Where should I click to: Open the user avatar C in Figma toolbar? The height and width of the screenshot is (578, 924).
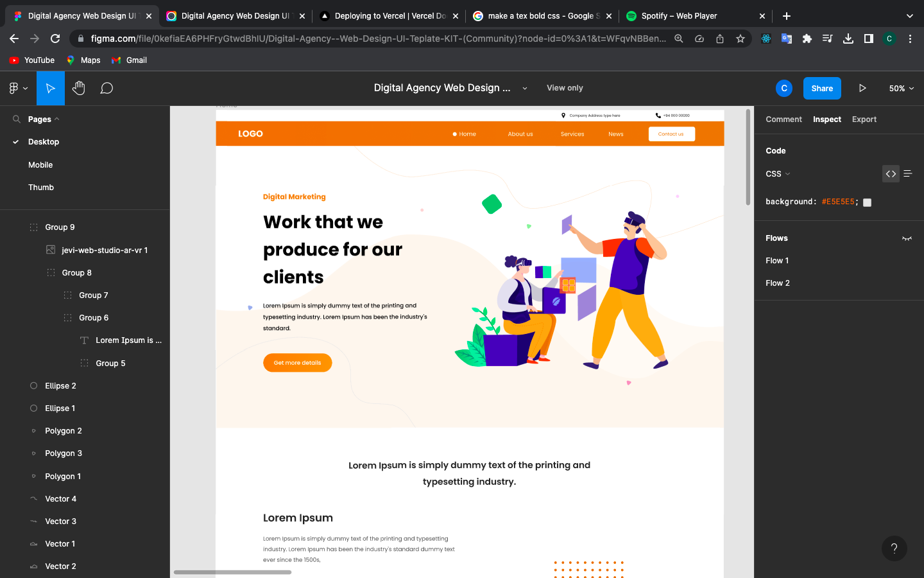point(783,88)
